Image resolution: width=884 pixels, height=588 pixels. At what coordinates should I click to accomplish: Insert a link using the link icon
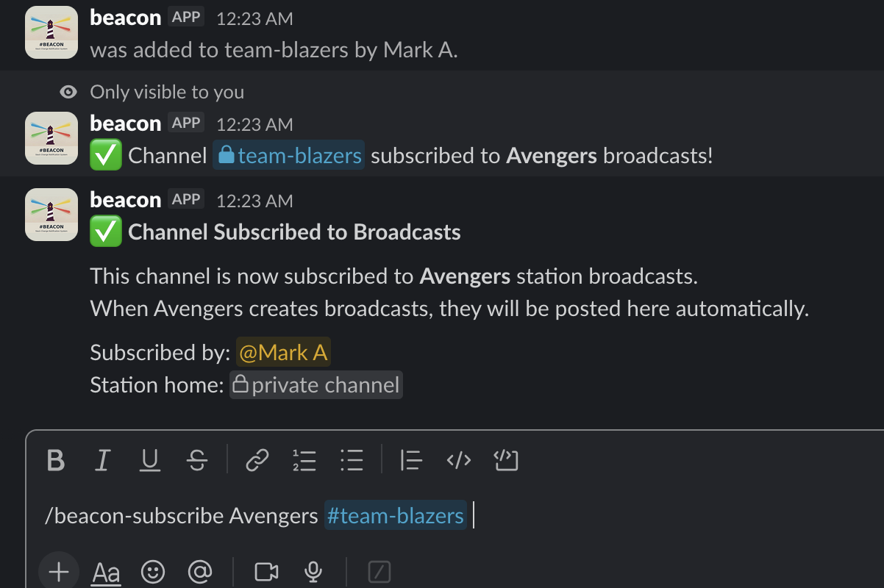[257, 461]
